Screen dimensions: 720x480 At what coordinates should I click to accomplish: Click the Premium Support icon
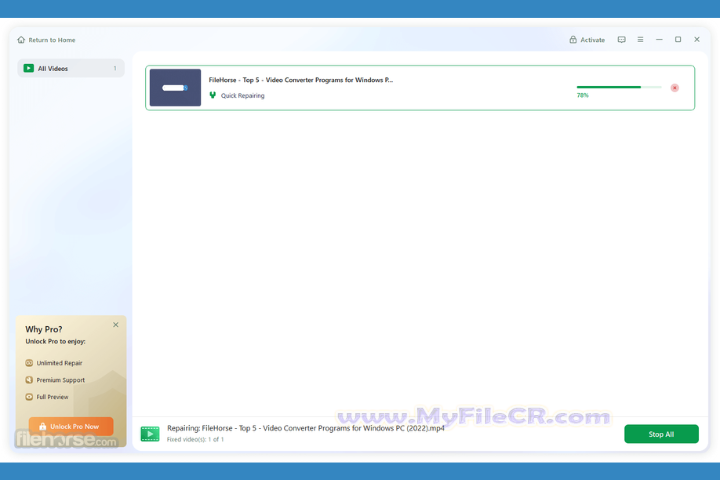[29, 380]
